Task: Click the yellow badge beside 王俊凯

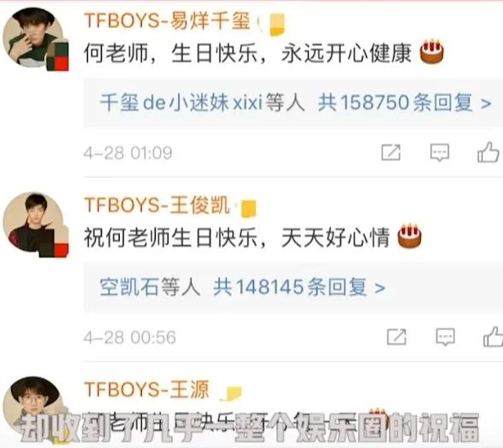Action: [249, 209]
